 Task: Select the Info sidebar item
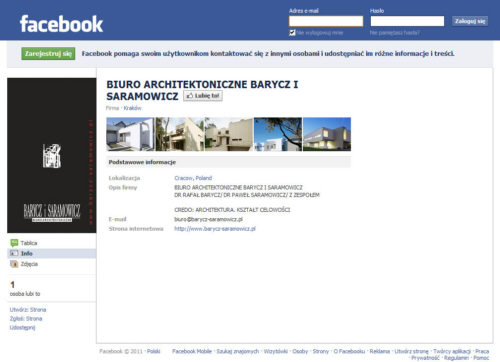52,253
